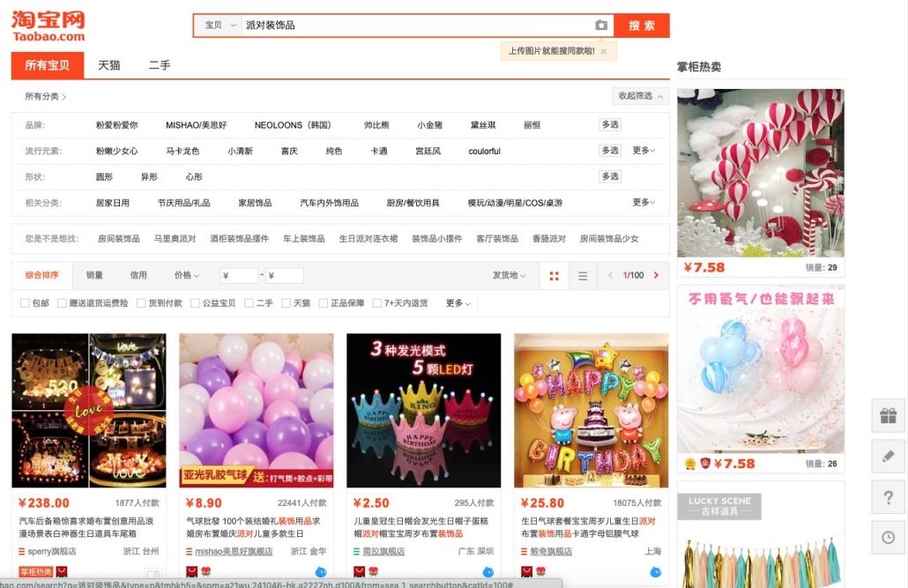
Task: Open the 发货地 location dropdown
Action: tap(509, 275)
